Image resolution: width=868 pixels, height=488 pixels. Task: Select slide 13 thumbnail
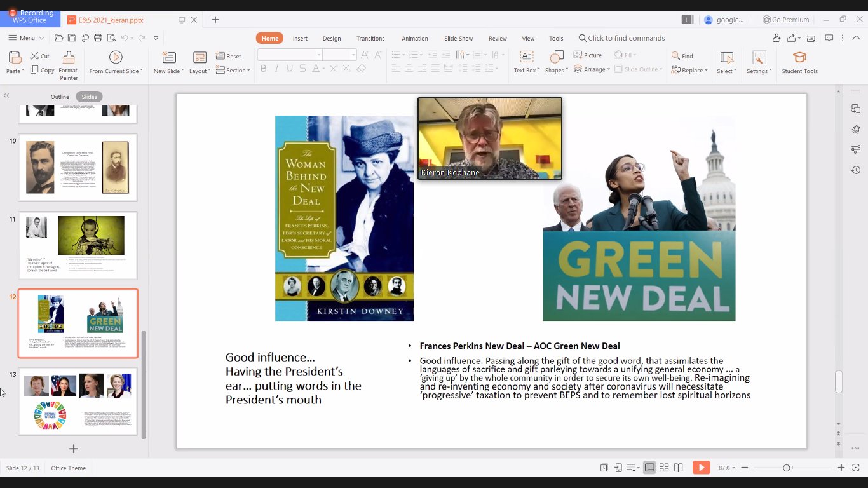78,402
